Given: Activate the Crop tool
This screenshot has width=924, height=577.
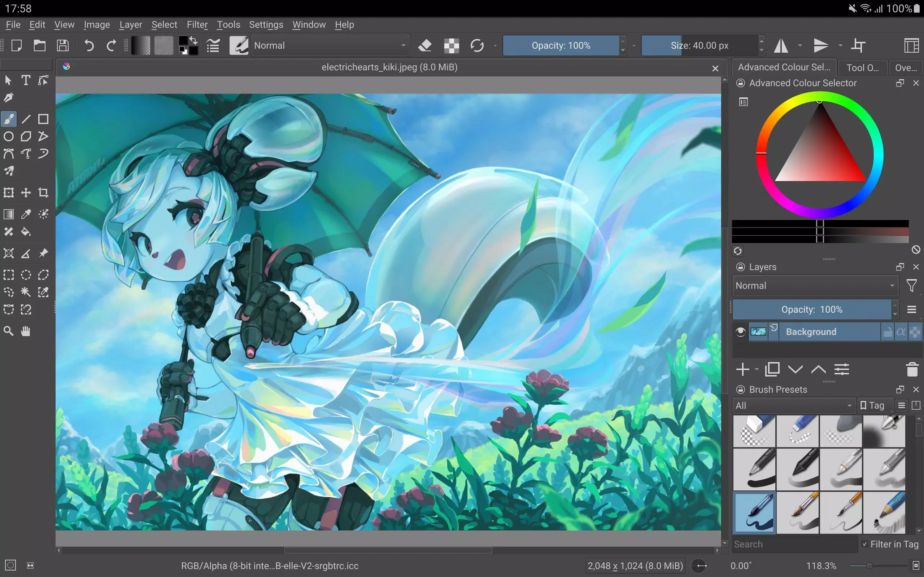Looking at the screenshot, I should pos(43,192).
